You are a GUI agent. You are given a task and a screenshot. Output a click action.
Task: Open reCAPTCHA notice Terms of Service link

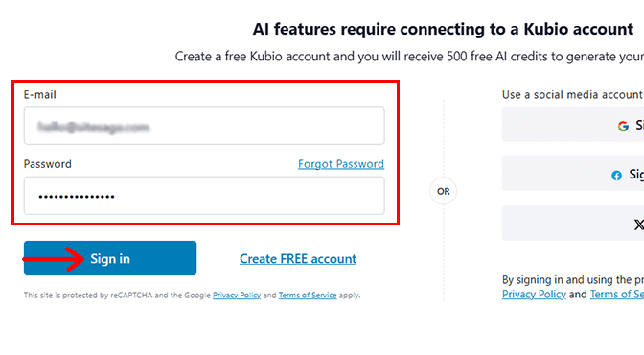pos(308,295)
